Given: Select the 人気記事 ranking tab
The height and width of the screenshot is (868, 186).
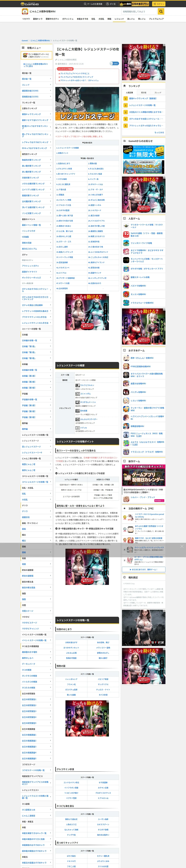Looking at the screenshot, I should click(129, 92).
